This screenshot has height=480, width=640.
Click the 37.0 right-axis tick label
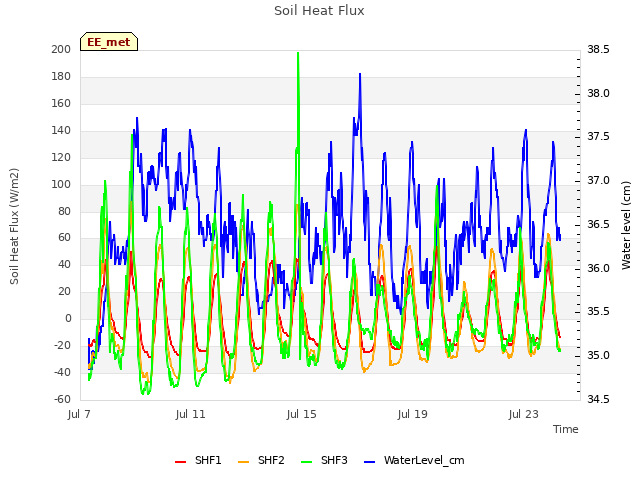tap(598, 180)
